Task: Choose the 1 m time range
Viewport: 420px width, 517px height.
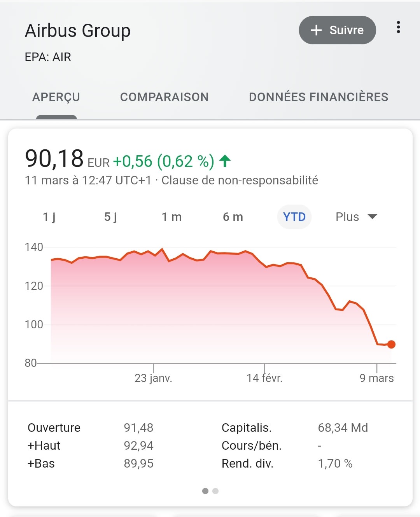Action: click(x=171, y=217)
